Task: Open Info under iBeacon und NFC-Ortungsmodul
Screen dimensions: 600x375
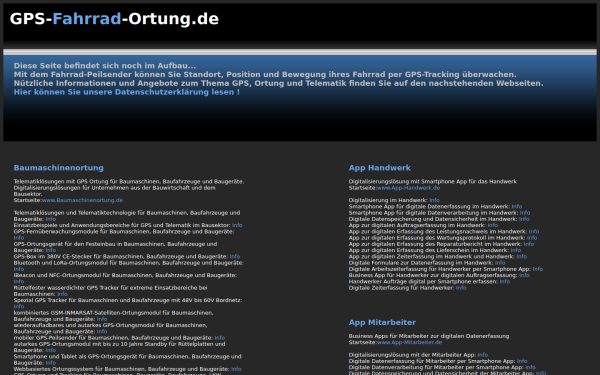Action: (x=19, y=282)
